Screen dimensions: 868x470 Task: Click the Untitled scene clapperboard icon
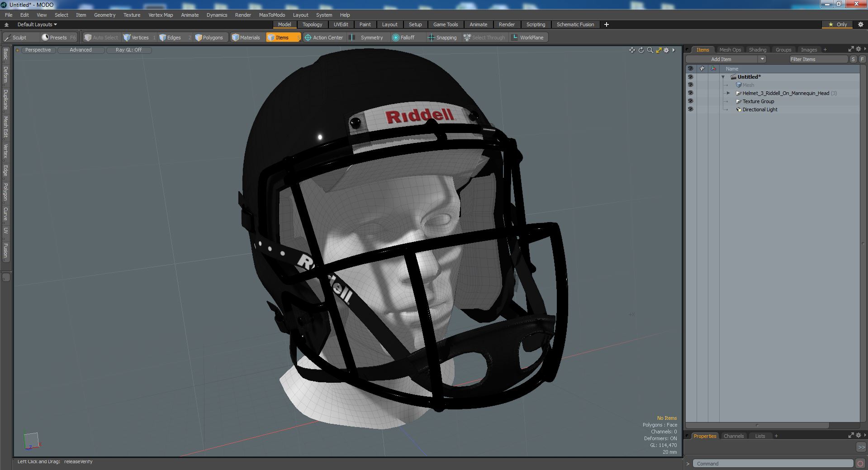(734, 77)
